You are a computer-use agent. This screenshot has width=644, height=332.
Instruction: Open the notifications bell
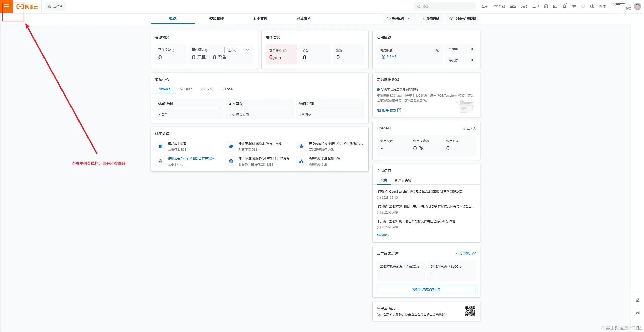point(564,6)
